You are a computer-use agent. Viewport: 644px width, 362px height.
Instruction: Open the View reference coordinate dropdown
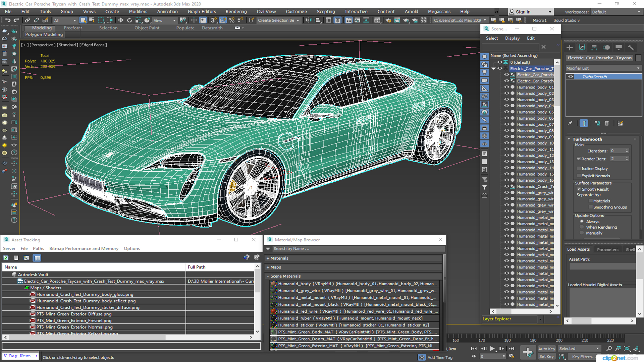coord(164,20)
